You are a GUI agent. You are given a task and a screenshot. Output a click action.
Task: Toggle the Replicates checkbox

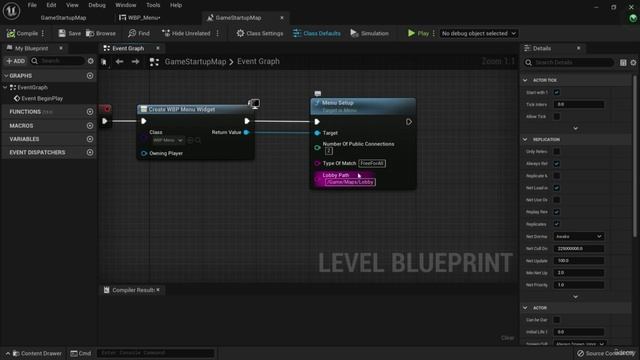(x=557, y=224)
